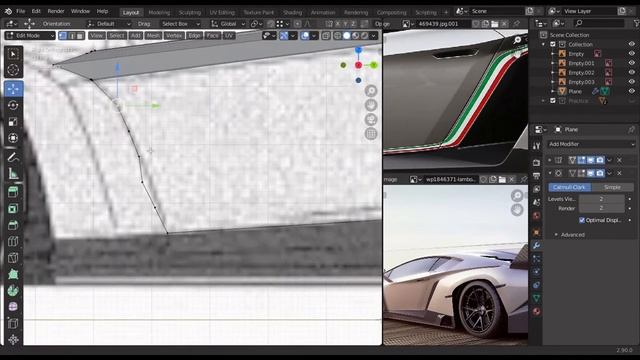Activate the Rotate tool
The width and height of the screenshot is (640, 360).
point(13,105)
